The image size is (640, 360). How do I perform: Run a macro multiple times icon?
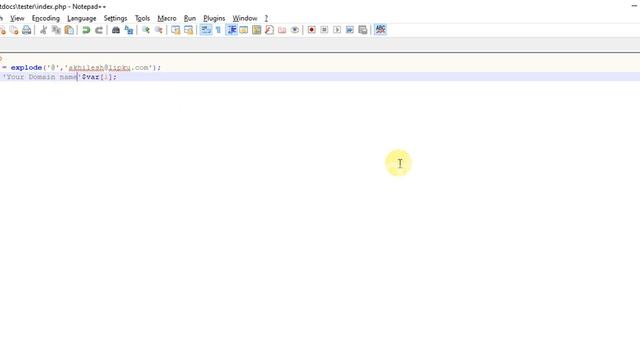tap(350, 30)
